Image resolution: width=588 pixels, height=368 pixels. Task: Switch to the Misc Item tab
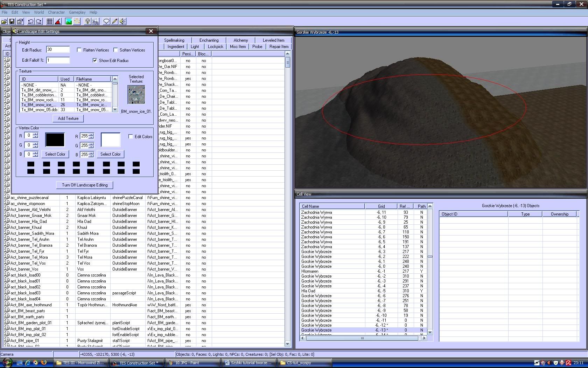coord(238,47)
